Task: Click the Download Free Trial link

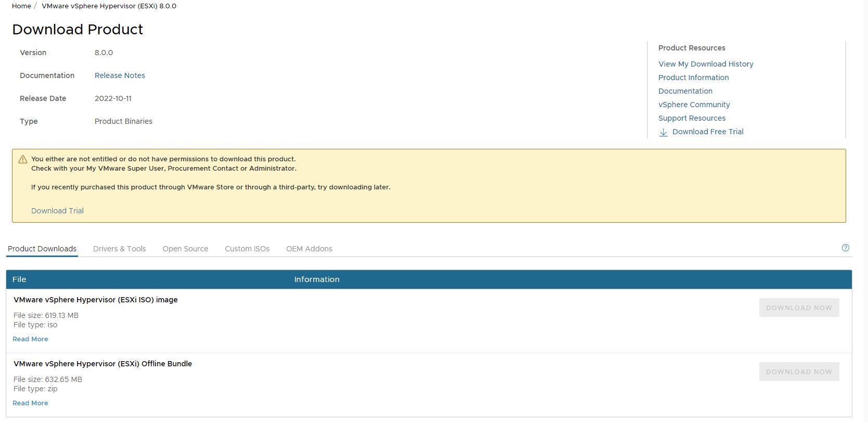Action: point(708,132)
